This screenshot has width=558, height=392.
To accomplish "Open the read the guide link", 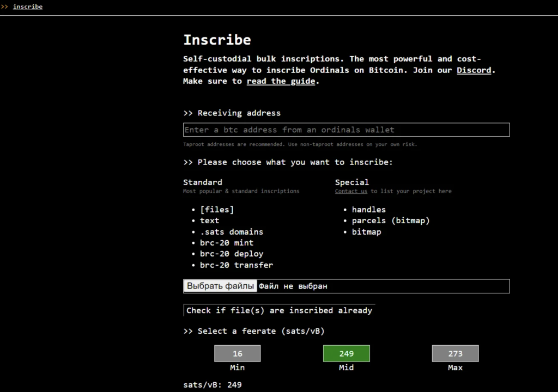I will click(281, 81).
